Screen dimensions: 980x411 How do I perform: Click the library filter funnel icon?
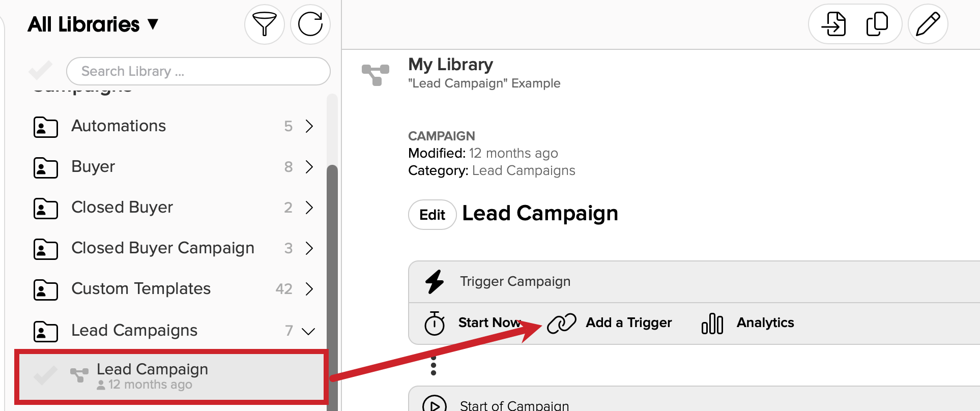pos(264,24)
